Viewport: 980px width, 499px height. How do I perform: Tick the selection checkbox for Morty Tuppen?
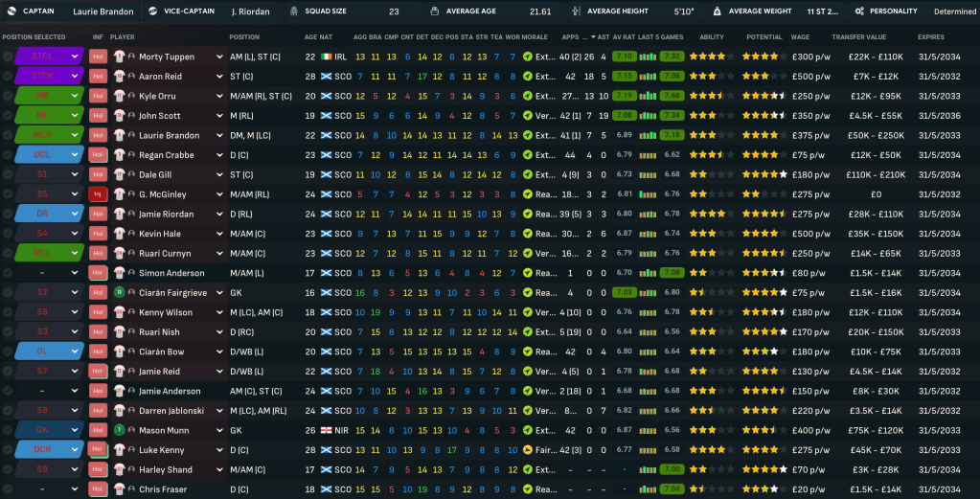click(8, 57)
